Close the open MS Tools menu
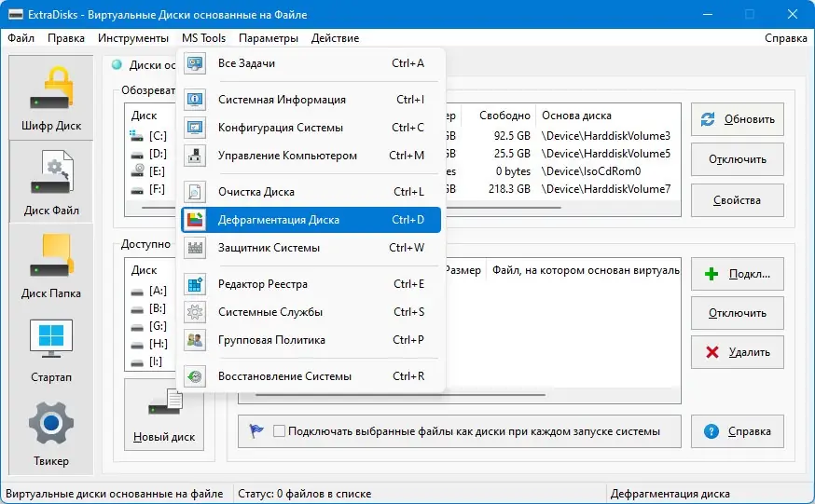Screen dimensions: 815x504 (x=203, y=38)
